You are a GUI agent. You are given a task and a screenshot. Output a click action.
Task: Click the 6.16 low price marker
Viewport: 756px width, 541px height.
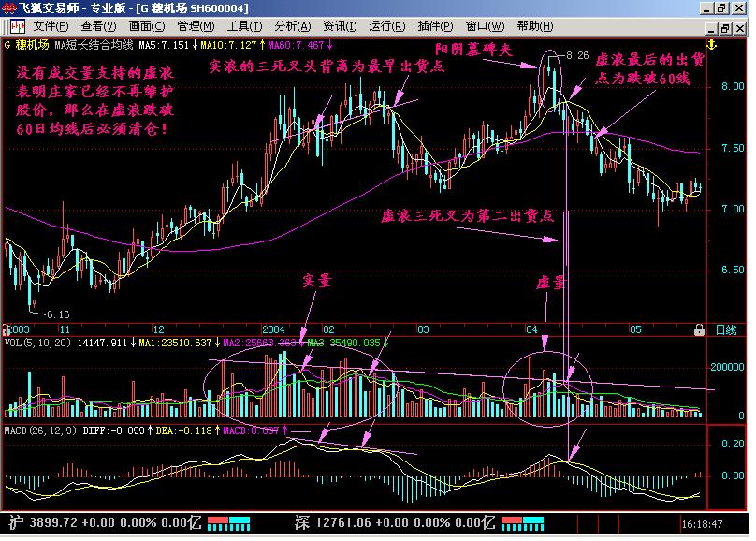[58, 314]
